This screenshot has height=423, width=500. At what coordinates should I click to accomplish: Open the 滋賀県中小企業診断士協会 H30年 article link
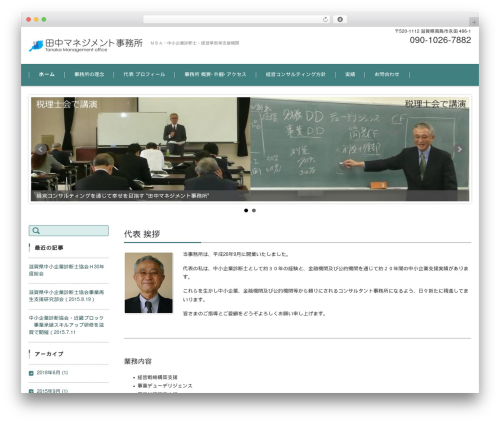(66, 270)
